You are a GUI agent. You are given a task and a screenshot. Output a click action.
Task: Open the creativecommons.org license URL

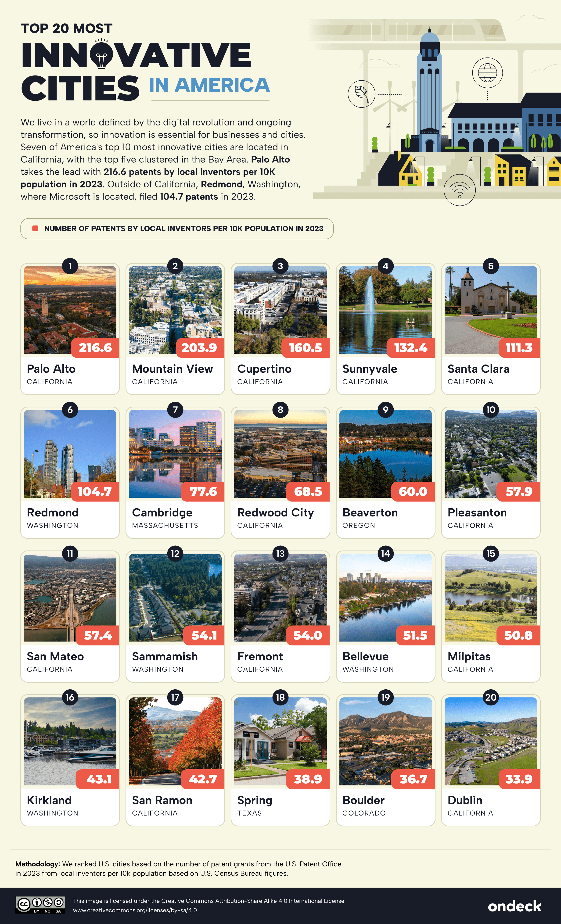135,910
